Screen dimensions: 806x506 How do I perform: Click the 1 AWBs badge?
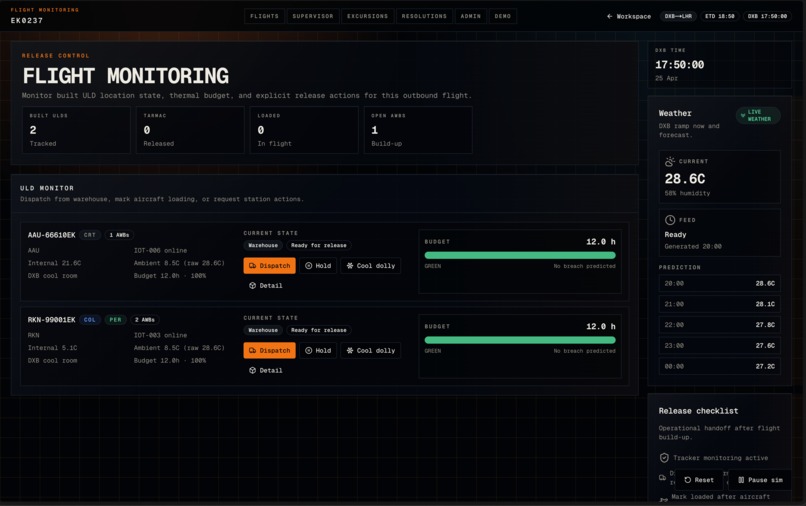[119, 235]
